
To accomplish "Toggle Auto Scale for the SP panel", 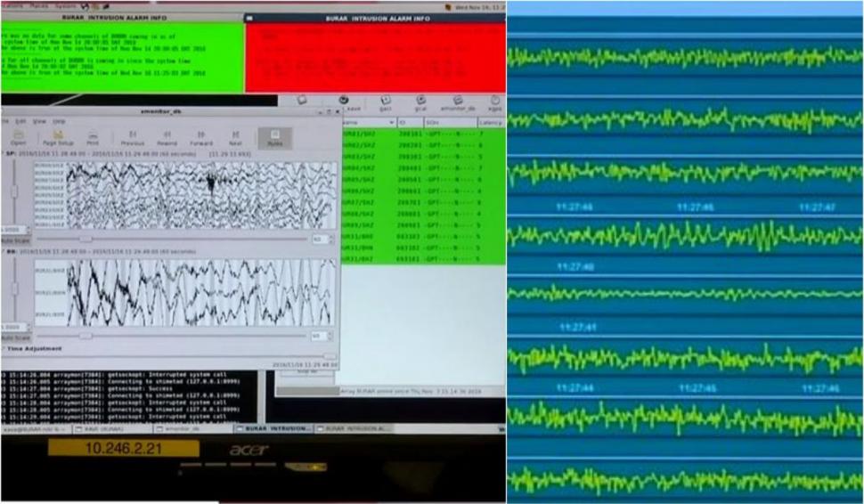I will point(15,240).
